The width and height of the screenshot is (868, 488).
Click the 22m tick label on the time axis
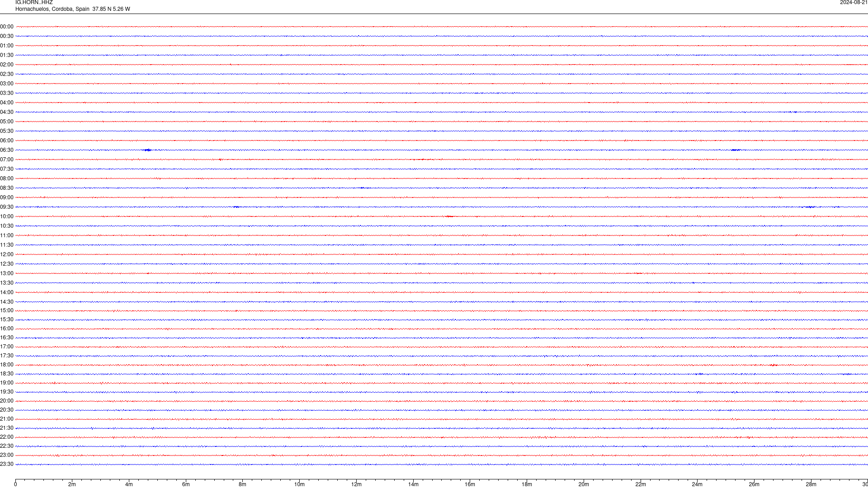641,484
